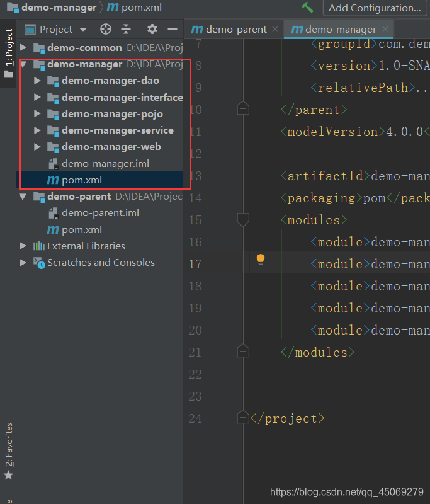This screenshot has height=504, width=430.
Task: Expand Scratches and Consoles node
Action: 23,263
